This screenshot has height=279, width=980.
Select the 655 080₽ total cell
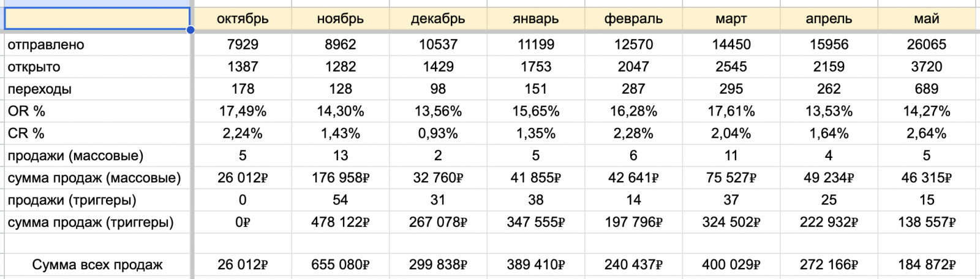340,265
